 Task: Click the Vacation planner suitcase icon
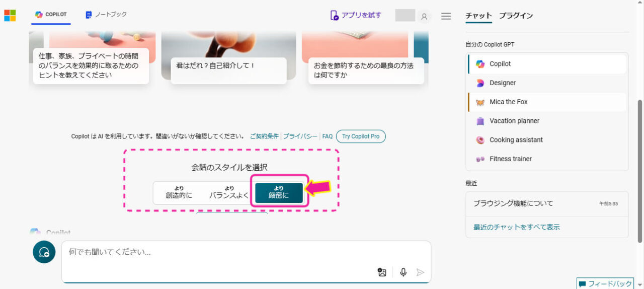(x=480, y=121)
